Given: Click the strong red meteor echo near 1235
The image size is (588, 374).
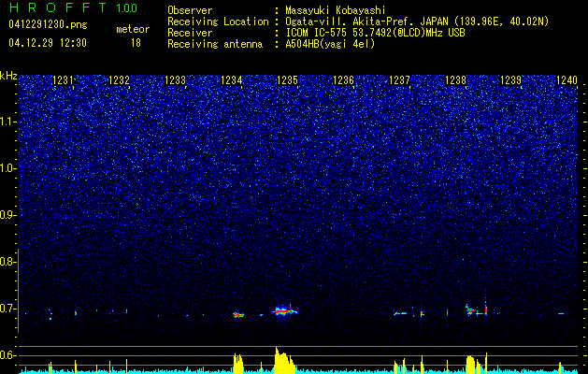Looking at the screenshot, I should tap(284, 311).
